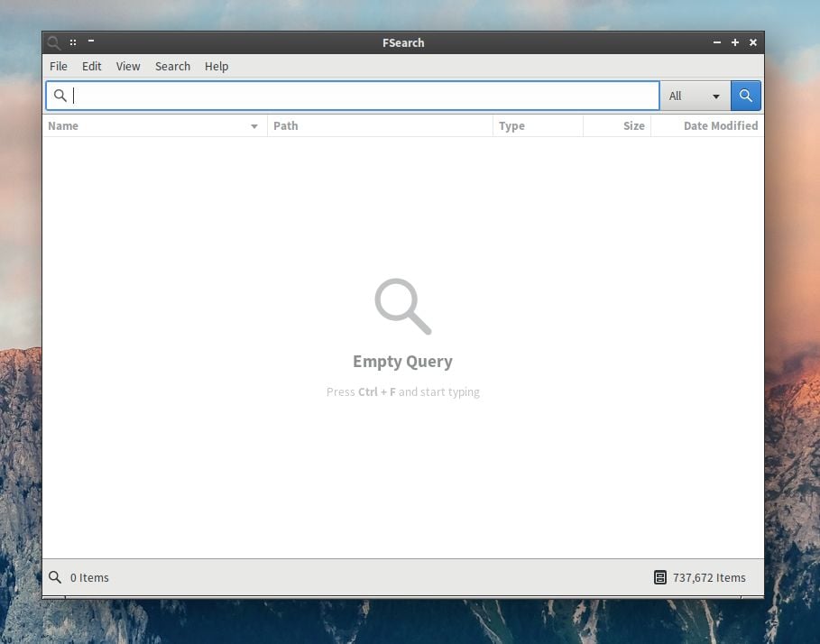Open the Help menu

tap(217, 66)
